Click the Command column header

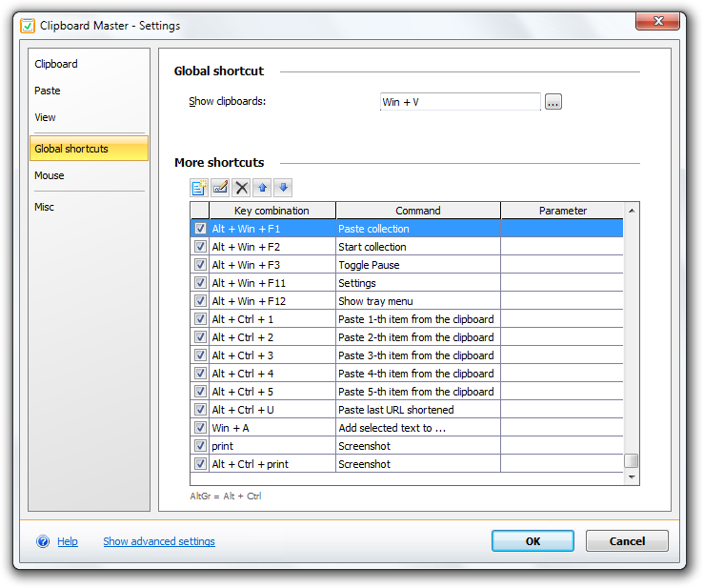tap(418, 211)
